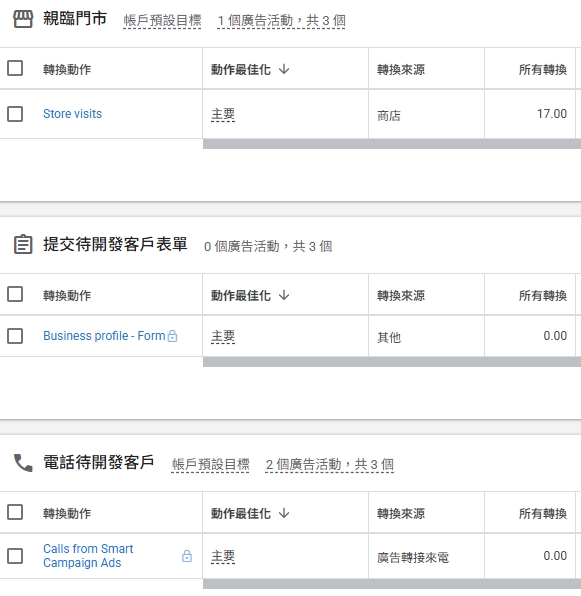Click the horizontal scrollbar under 提交待開發客戶表單 table
Screen dimensions: 581x596
(x=392, y=362)
